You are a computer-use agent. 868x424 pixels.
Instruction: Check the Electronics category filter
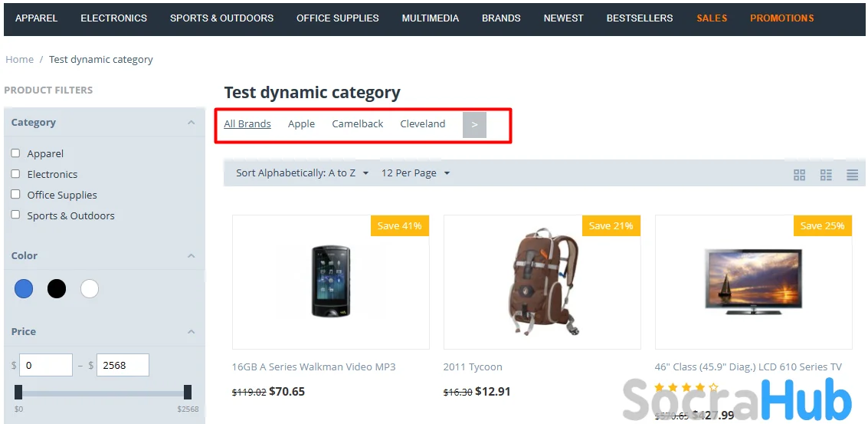(x=15, y=174)
